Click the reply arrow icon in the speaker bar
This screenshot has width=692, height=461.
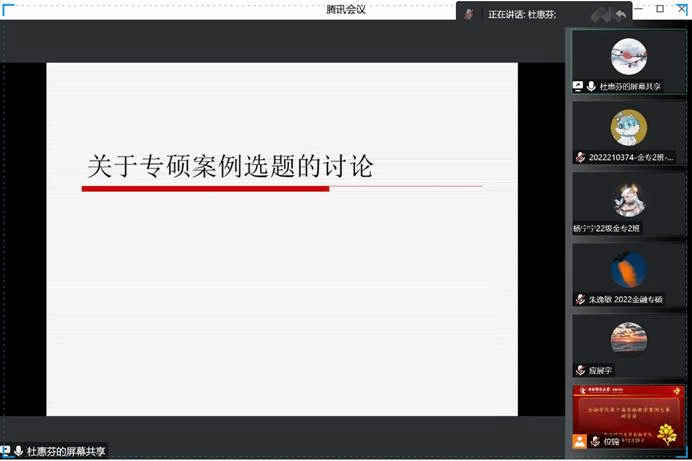point(621,15)
